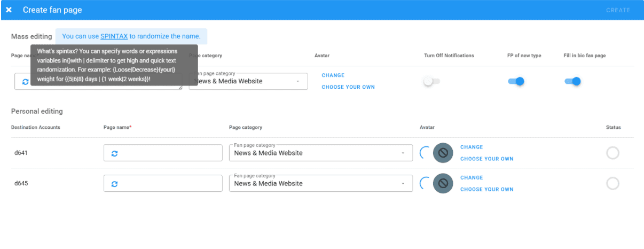Click the refresh icon in mass editing name field

tap(25, 82)
